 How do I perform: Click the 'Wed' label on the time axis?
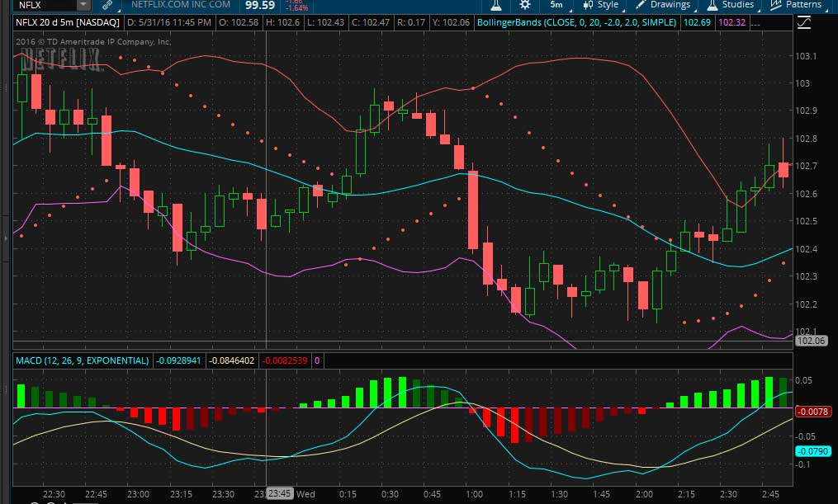[x=305, y=494]
